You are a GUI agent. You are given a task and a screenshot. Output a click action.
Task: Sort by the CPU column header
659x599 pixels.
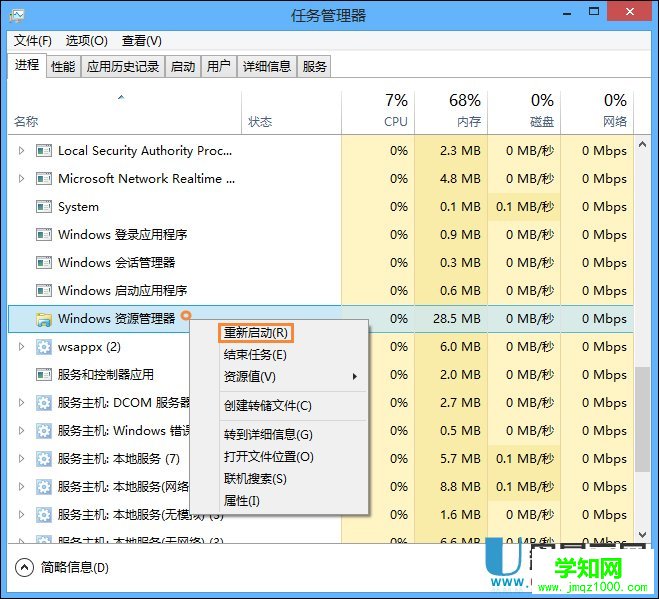[x=378, y=113]
